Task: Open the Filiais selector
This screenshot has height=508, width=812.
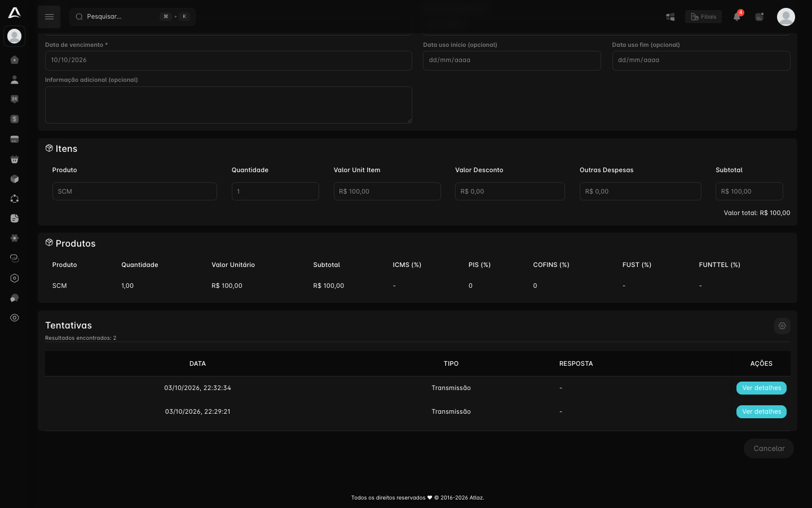Action: [x=703, y=17]
